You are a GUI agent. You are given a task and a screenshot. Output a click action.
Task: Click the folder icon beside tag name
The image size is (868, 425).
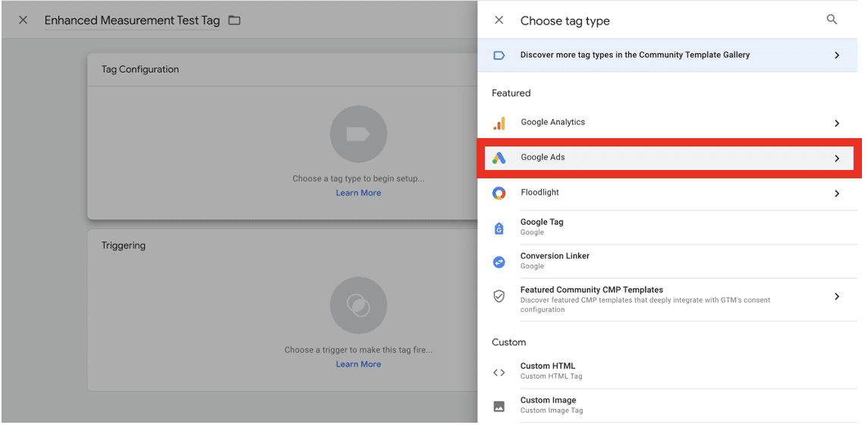coord(234,20)
